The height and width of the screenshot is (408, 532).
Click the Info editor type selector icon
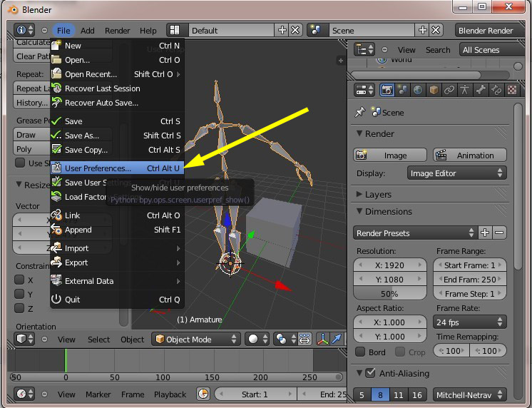click(x=24, y=30)
